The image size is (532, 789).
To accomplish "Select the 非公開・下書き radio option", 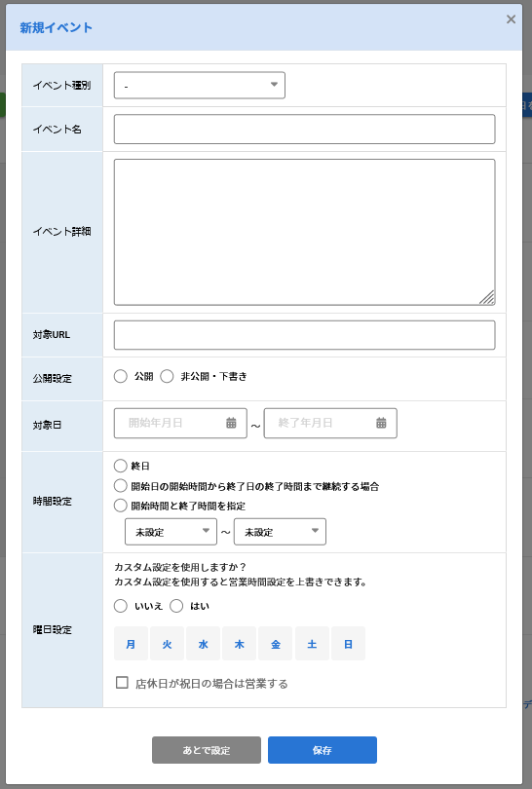I will pos(167,376).
